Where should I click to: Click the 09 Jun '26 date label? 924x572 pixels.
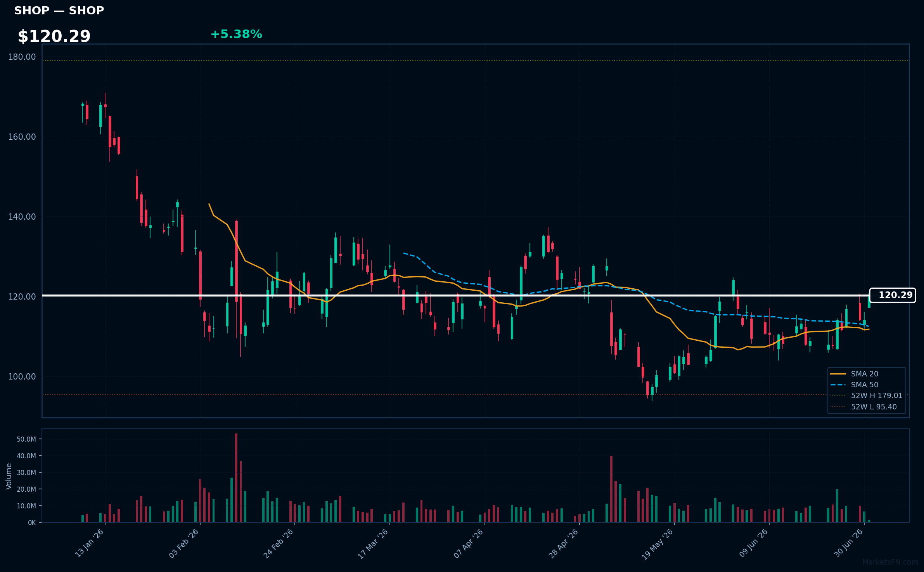coord(754,543)
